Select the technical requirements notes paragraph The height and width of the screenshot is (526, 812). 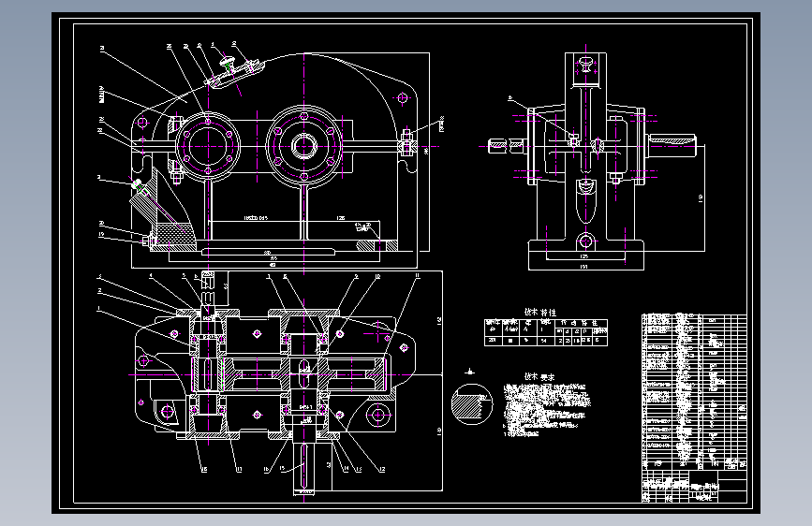pos(546,410)
